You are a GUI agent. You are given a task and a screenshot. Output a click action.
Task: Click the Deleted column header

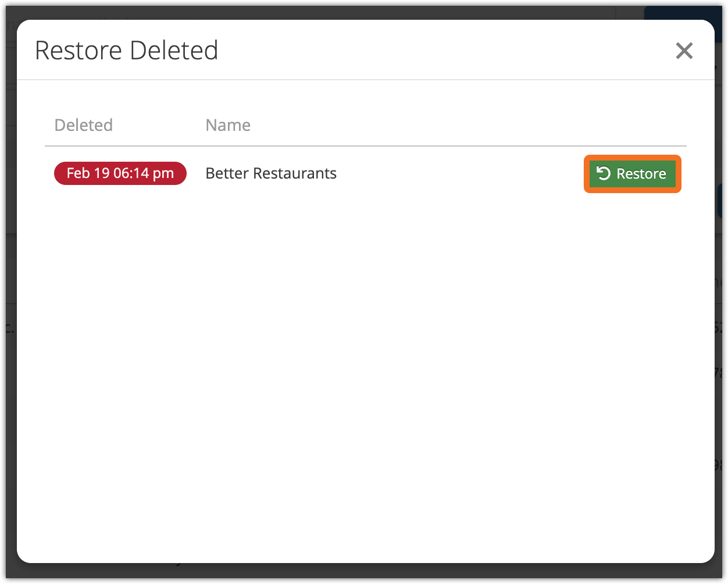tap(83, 125)
